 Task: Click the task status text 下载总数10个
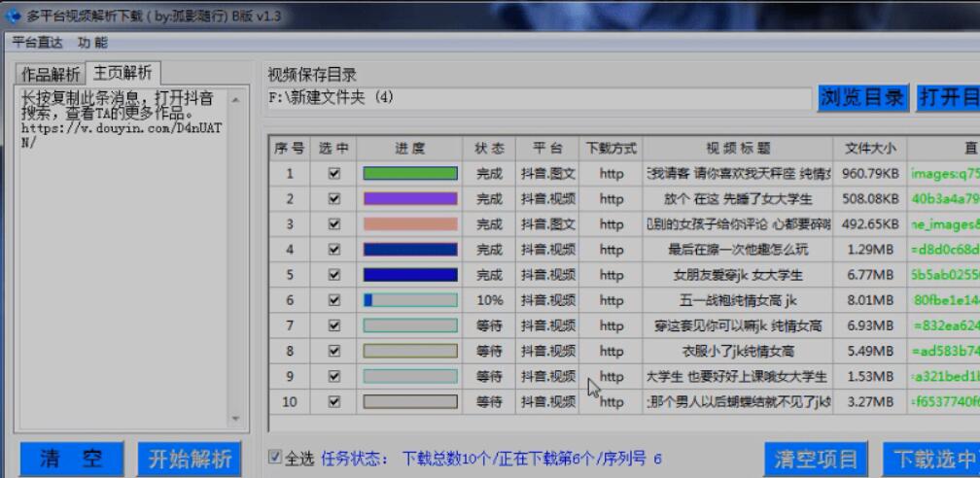(x=447, y=460)
